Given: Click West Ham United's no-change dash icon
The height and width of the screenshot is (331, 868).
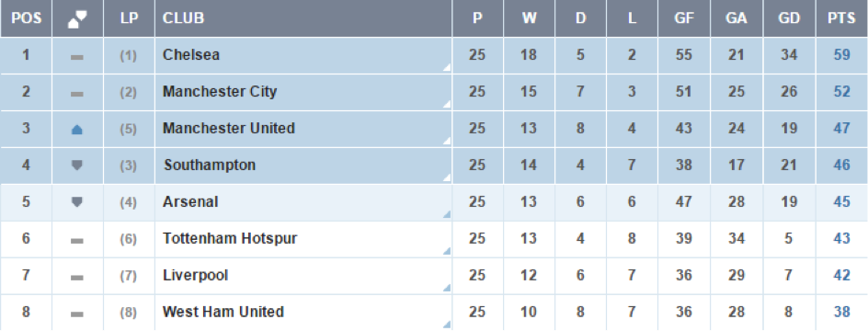Looking at the screenshot, I should coord(77,314).
